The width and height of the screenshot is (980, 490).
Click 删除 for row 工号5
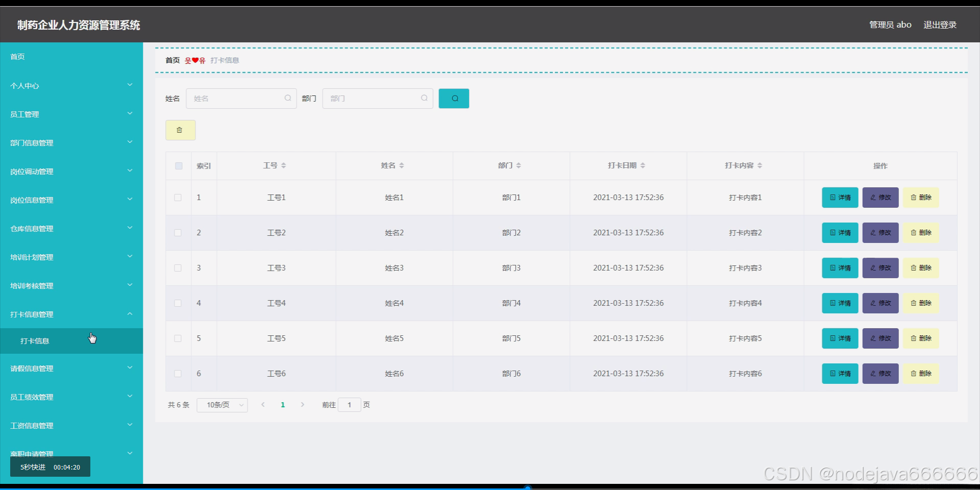tap(921, 338)
